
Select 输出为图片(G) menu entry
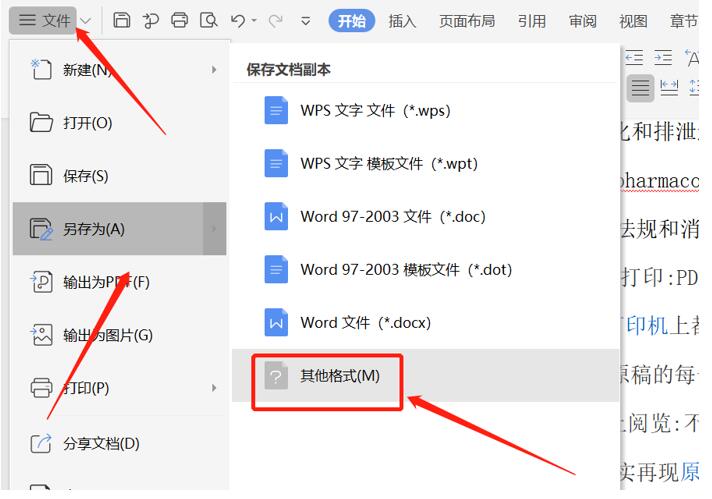click(x=119, y=335)
